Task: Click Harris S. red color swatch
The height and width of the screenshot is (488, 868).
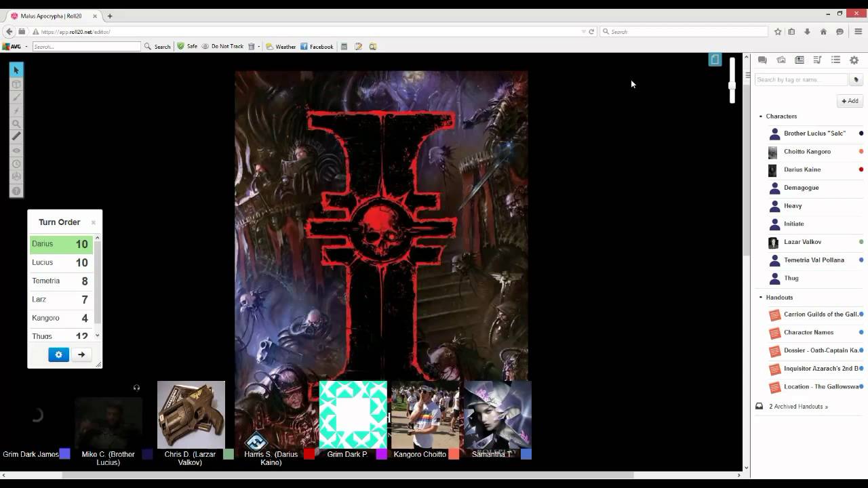Action: pyautogui.click(x=309, y=454)
